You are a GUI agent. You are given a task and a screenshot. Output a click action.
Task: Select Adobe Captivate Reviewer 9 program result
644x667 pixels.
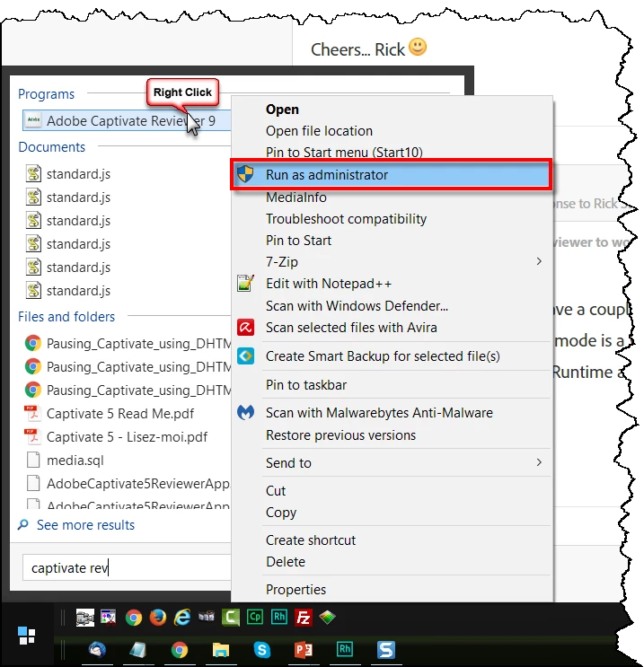(127, 121)
